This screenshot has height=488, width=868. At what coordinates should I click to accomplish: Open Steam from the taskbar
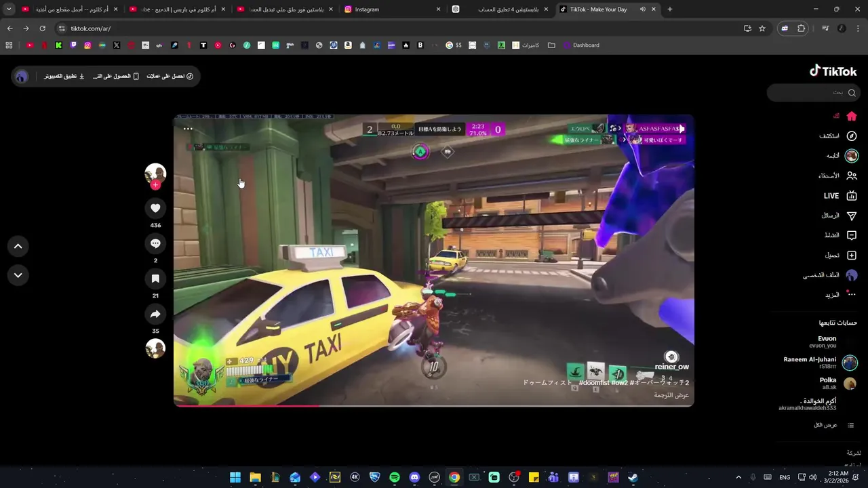[633, 477]
